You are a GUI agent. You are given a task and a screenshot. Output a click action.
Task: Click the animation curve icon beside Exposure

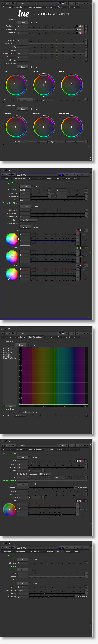pyautogui.click(x=86, y=40)
